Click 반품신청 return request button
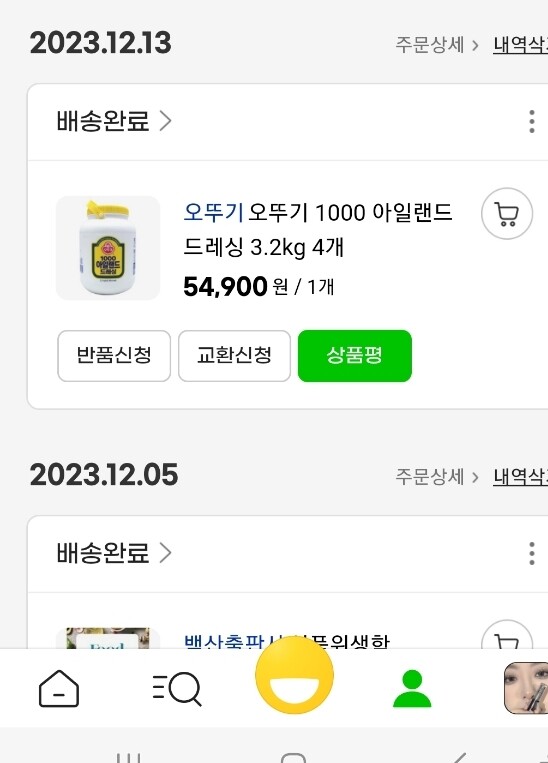 tap(114, 356)
